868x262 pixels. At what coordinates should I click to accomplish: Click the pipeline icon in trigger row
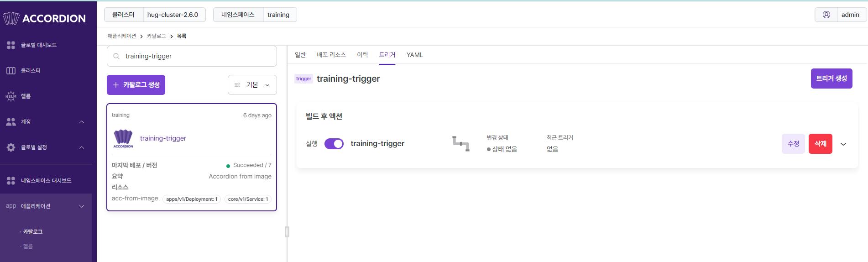tap(461, 143)
